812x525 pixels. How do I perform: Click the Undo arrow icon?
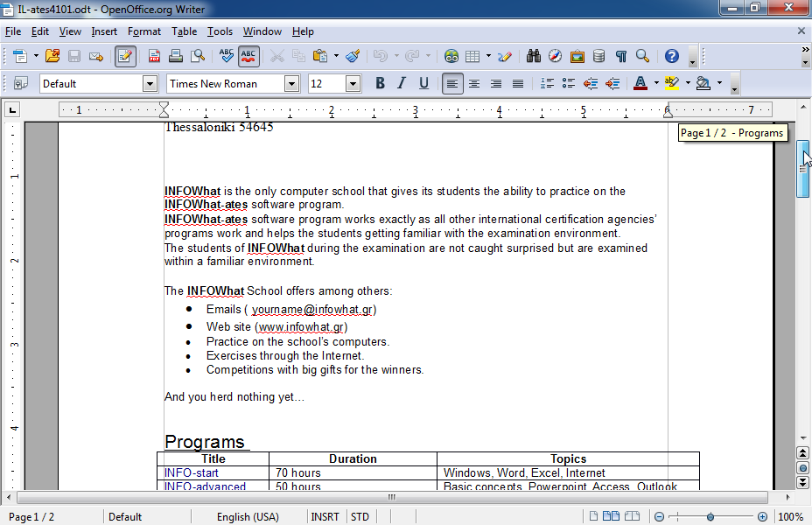pos(381,56)
